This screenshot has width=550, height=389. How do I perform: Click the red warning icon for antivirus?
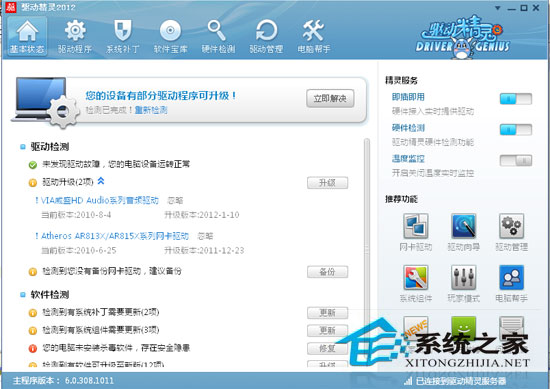pyautogui.click(x=33, y=349)
